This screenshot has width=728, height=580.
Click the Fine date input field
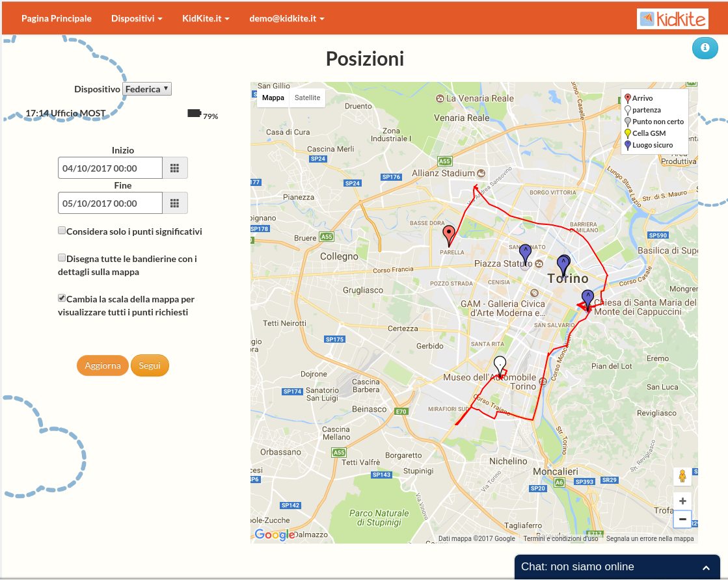pos(110,204)
